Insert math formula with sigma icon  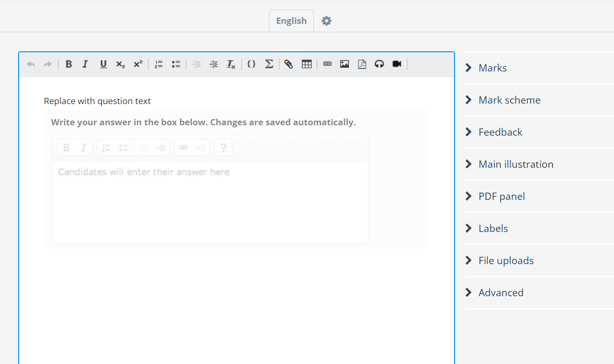coord(269,64)
